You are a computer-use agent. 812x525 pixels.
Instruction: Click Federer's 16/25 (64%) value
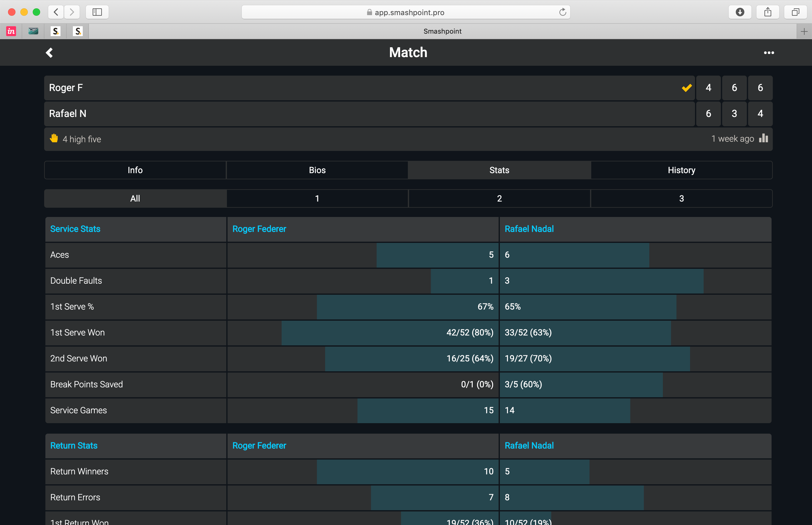pos(470,358)
